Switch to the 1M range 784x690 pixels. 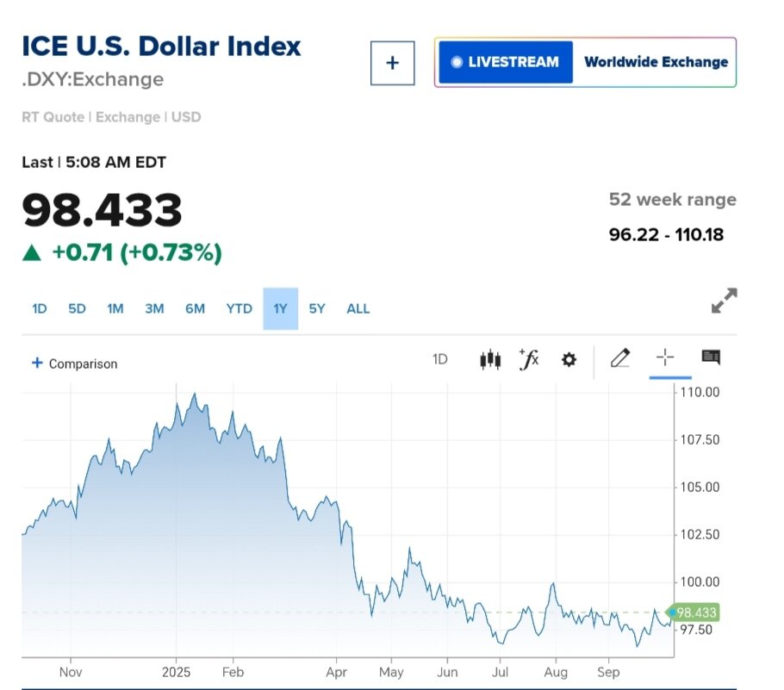click(x=115, y=308)
